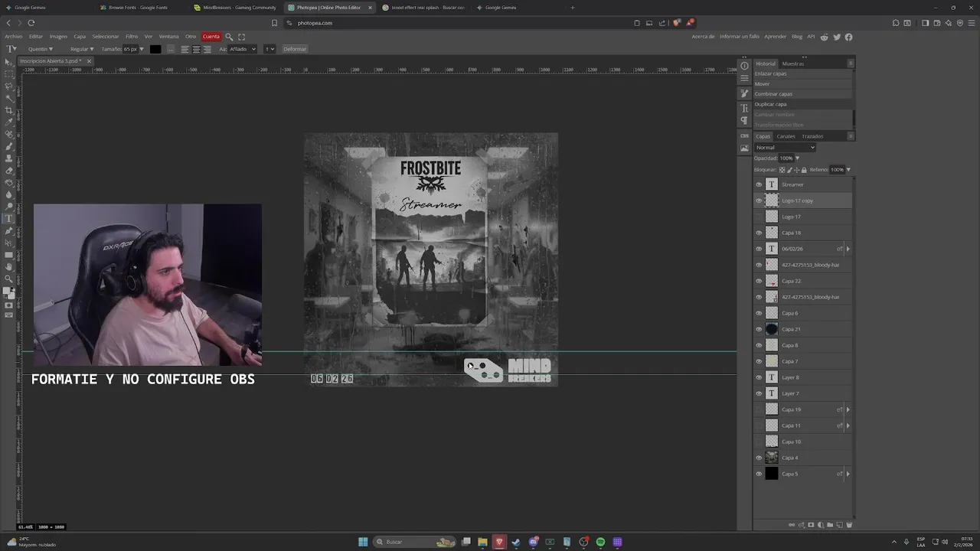Toggle fullscreen mode icon in menu bar
Viewport: 980px width, 551px height.
[x=242, y=37]
